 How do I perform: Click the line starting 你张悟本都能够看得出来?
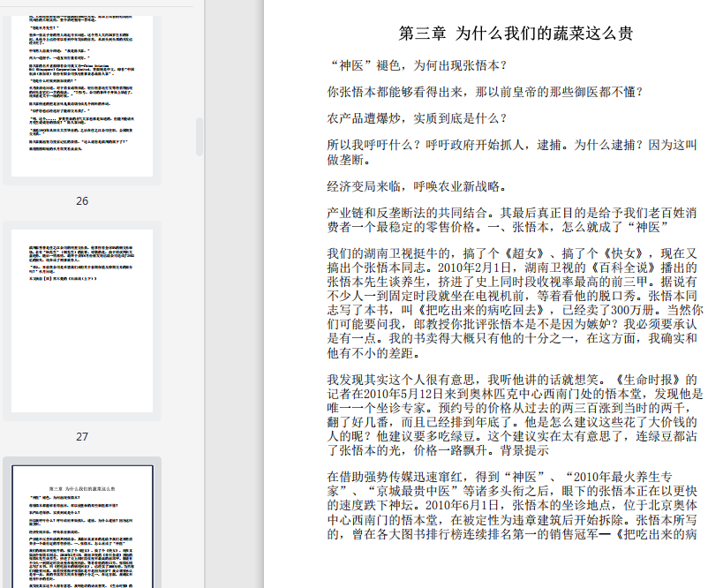486,92
